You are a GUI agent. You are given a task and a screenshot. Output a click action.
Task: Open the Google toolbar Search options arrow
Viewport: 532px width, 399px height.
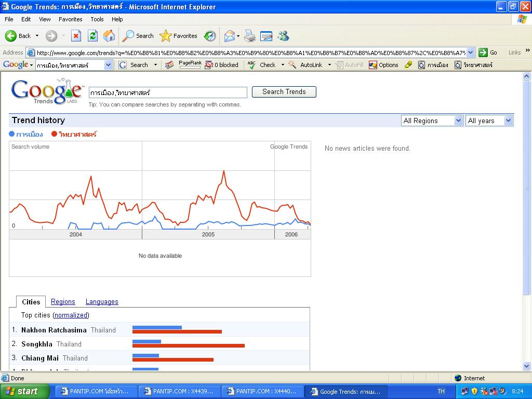click(x=156, y=65)
